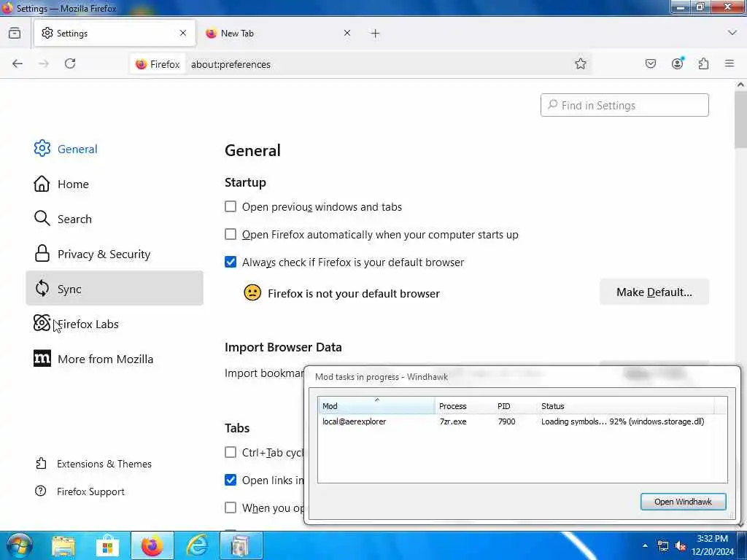Viewport: 747px width, 560px height.
Task: Open Home settings category
Action: [115, 184]
